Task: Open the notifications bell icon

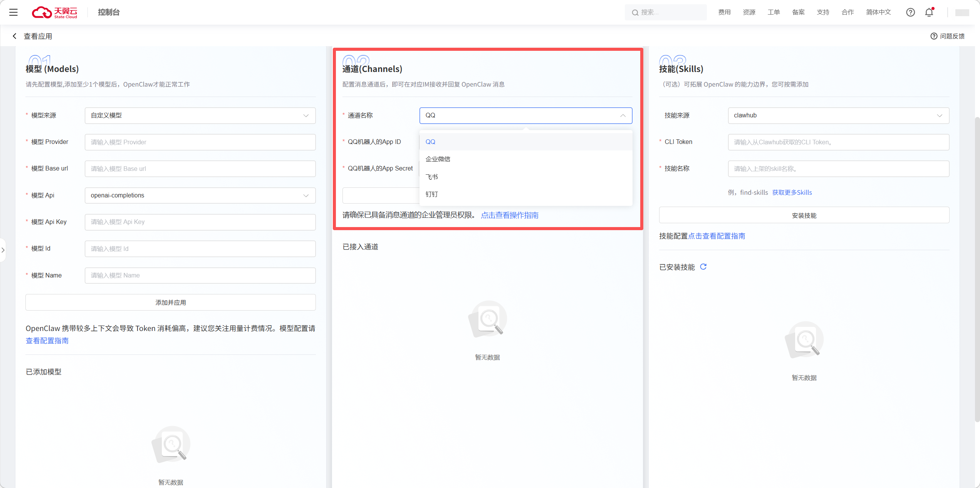Action: (x=929, y=12)
